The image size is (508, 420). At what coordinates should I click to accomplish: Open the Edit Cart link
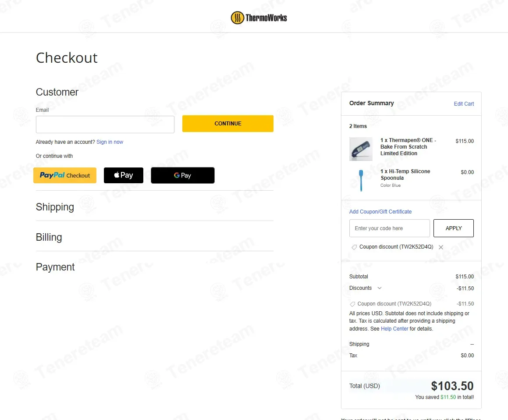click(464, 104)
